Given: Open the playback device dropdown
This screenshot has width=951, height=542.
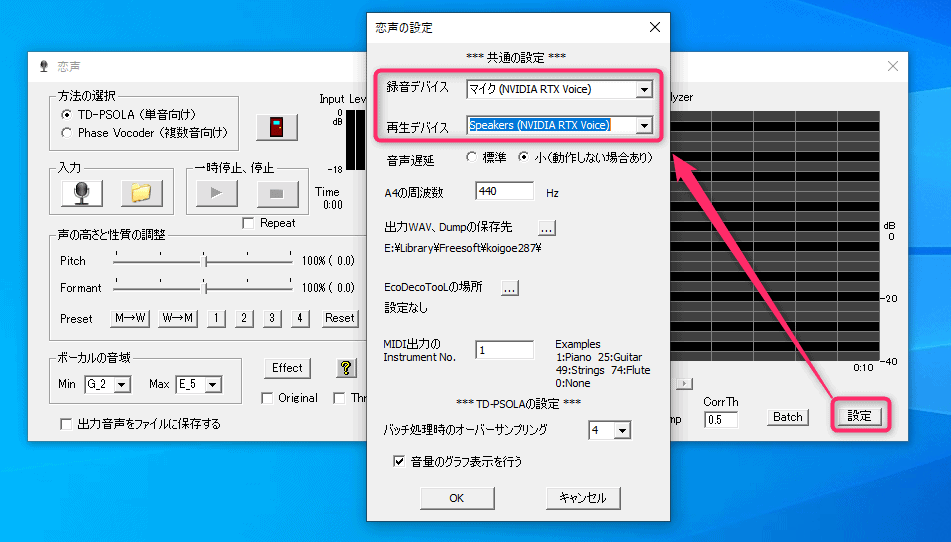Looking at the screenshot, I should [644, 126].
